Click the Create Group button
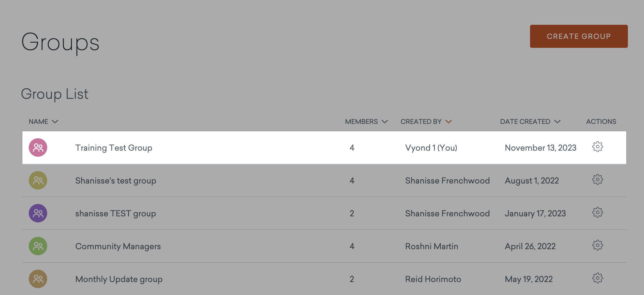 point(579,36)
